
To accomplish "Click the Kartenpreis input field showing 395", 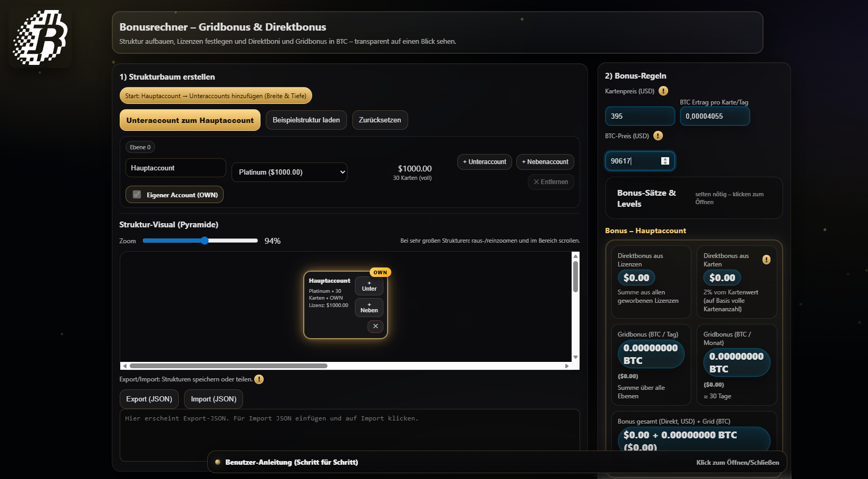I will tap(639, 116).
